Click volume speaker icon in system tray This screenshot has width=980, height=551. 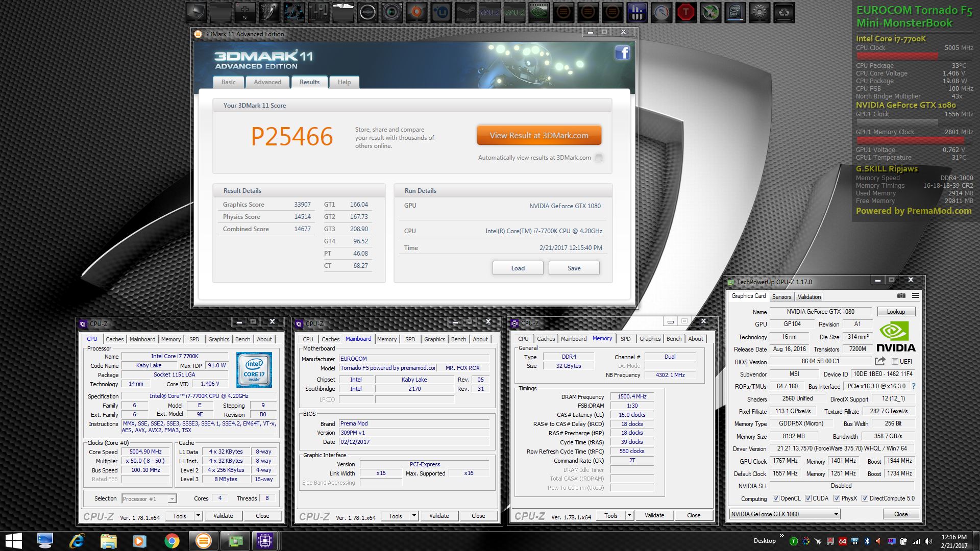928,541
